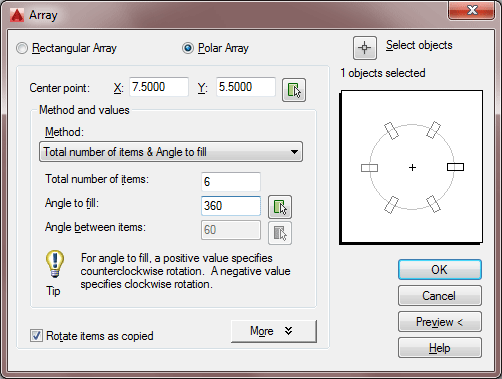Click the Select objects crosshair icon
The width and height of the screenshot is (502, 379).
(365, 48)
